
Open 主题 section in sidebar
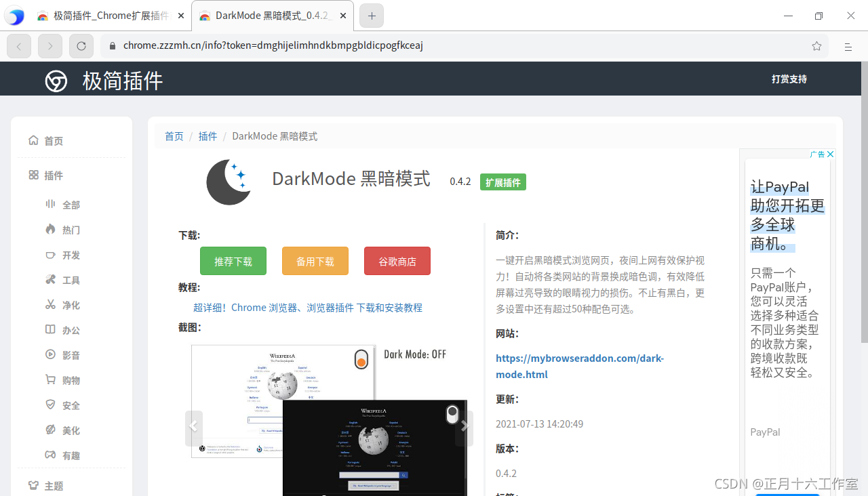pyautogui.click(x=54, y=486)
